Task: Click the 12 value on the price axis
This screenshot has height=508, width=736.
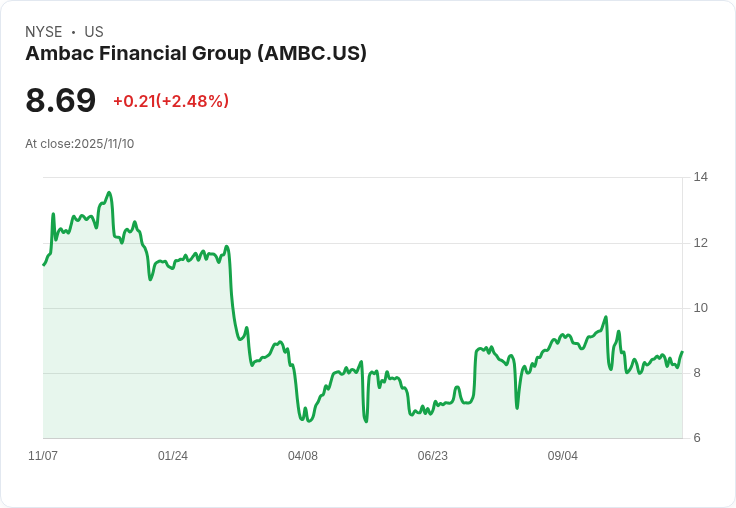Action: (x=701, y=242)
